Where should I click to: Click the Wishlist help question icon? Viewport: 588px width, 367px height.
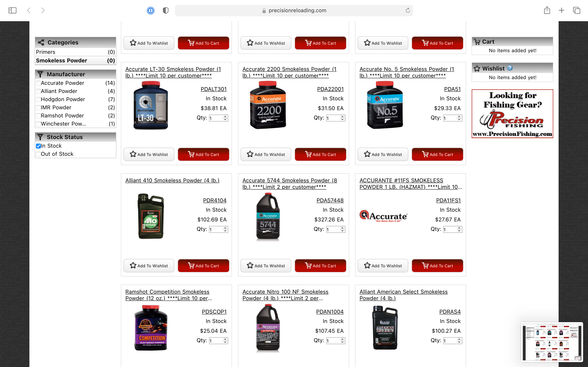click(510, 68)
